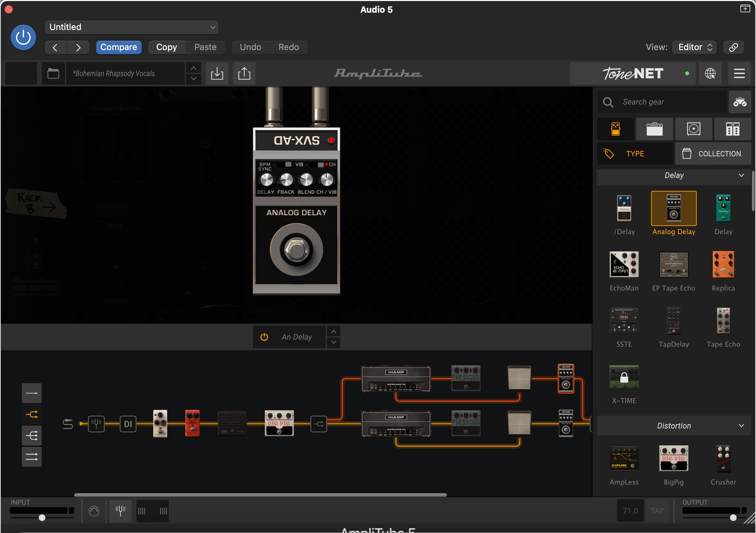Viewport: 756px width, 533px height.
Task: Click into the Search gear field
Action: [662, 102]
